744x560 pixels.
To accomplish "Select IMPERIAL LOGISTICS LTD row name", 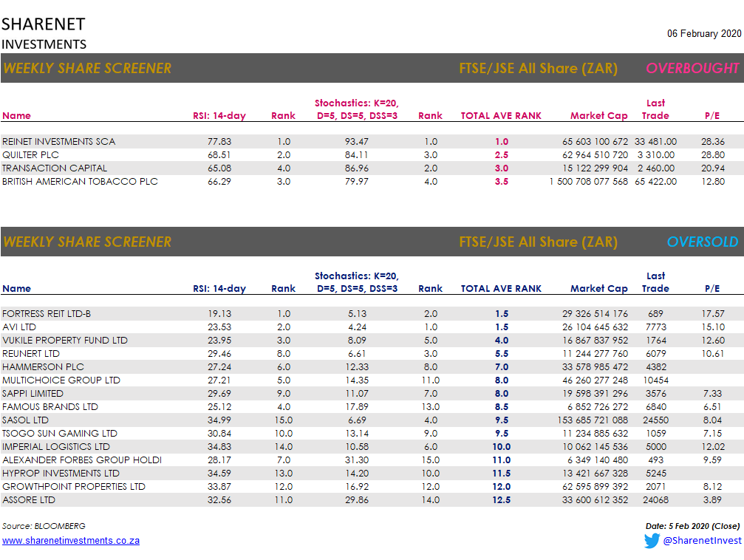I will [56, 446].
